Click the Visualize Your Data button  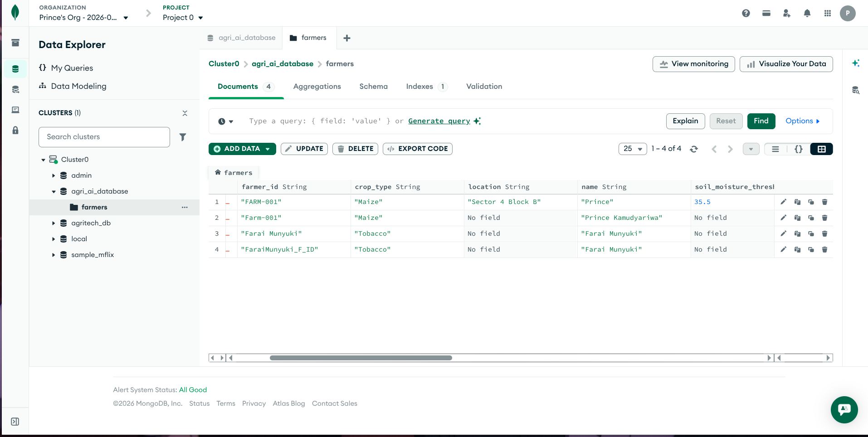[x=786, y=64]
